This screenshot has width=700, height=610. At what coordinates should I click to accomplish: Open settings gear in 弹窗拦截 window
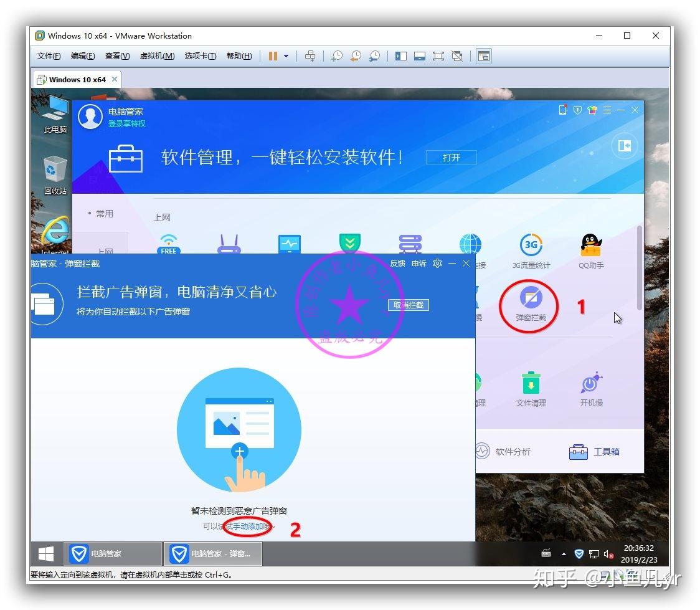(437, 264)
